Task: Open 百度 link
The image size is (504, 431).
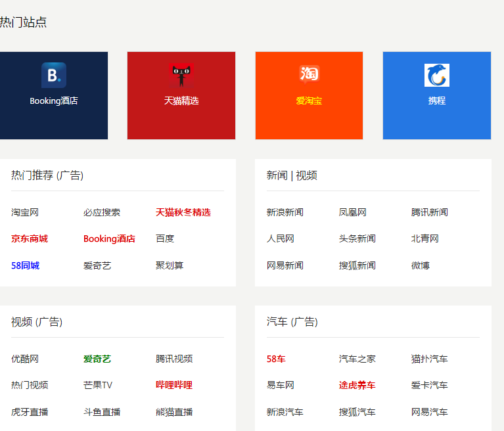Action: click(165, 238)
